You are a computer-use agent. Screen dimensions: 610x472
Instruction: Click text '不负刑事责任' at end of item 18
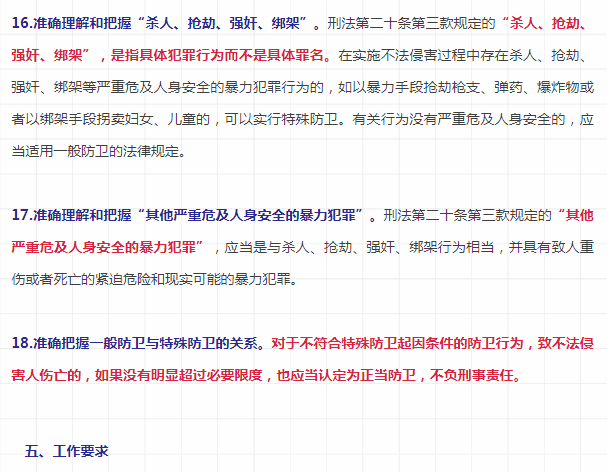(x=472, y=375)
